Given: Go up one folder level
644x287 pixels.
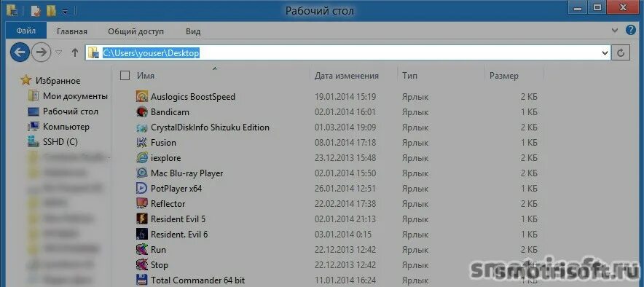Looking at the screenshot, I should 75,52.
